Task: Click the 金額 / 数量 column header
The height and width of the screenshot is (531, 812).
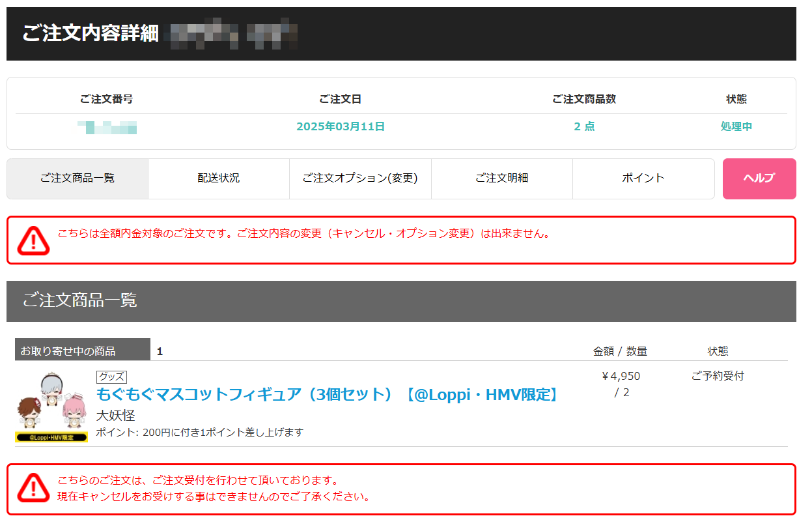Action: tap(620, 351)
